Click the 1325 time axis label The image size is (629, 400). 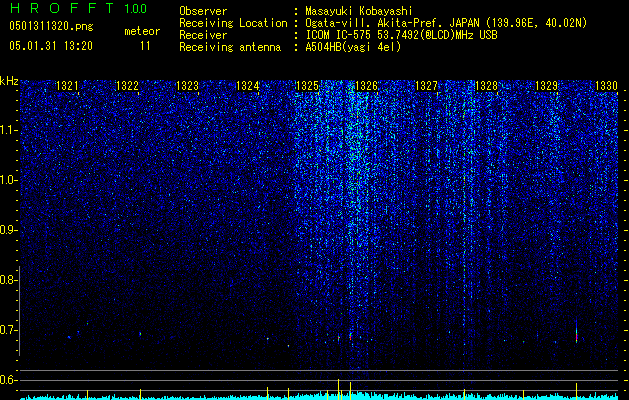307,85
